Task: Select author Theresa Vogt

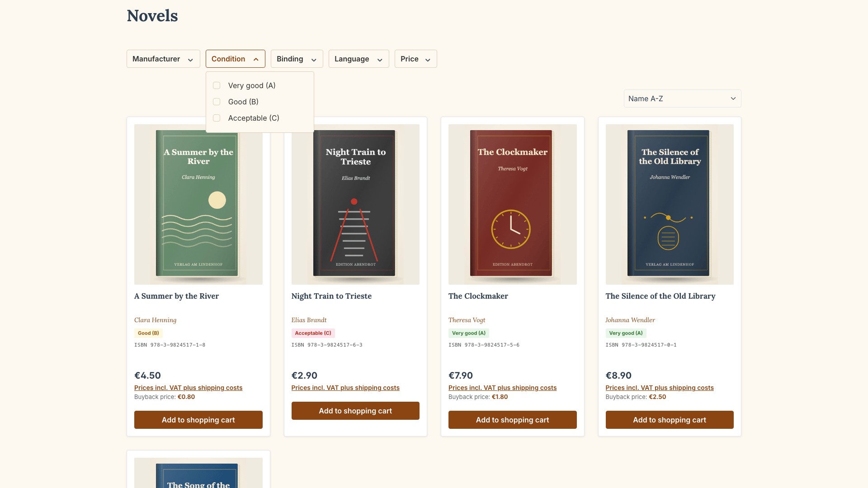Action: point(467,320)
